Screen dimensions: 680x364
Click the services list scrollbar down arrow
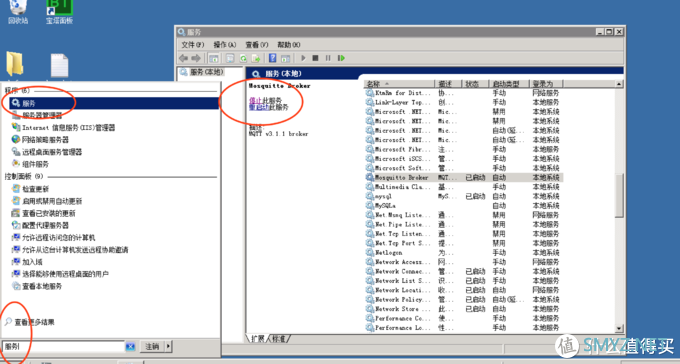click(619, 329)
